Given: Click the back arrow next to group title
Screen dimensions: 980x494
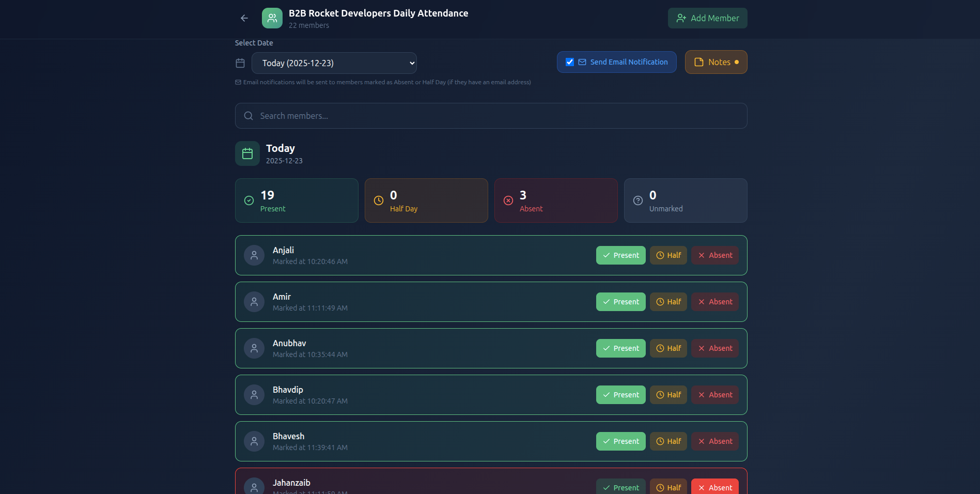Looking at the screenshot, I should point(243,18).
